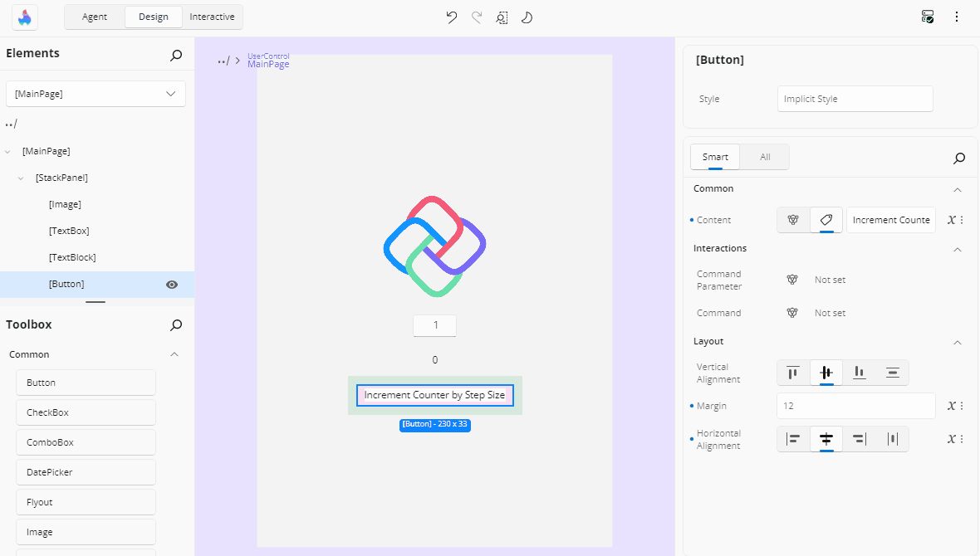
Task: Open the [MainPage] dropdown in Elements panel
Action: coord(95,94)
